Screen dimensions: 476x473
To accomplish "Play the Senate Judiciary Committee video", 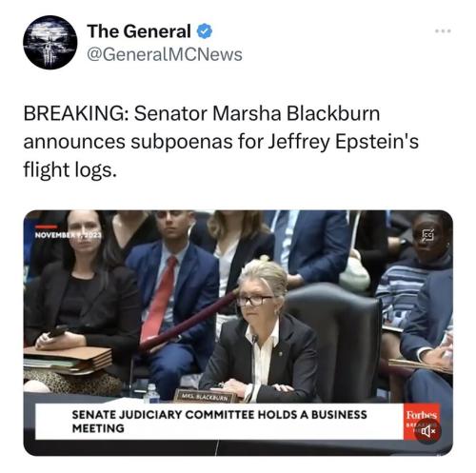I will point(238,333).
